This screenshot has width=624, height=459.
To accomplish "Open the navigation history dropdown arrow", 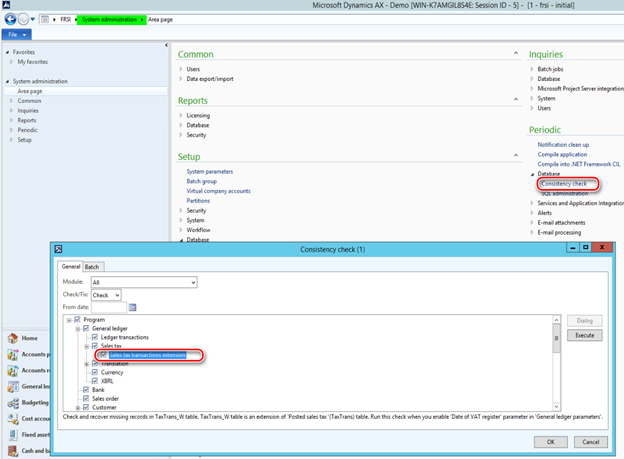I will click(33, 19).
